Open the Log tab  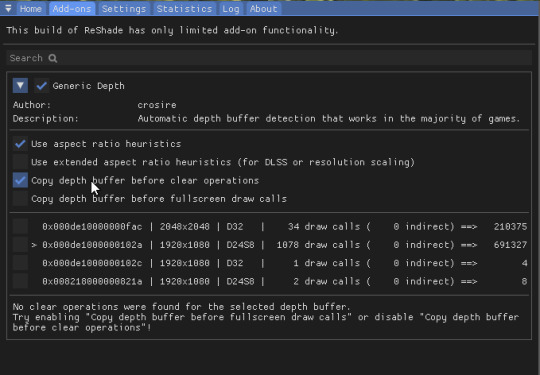[x=231, y=9]
